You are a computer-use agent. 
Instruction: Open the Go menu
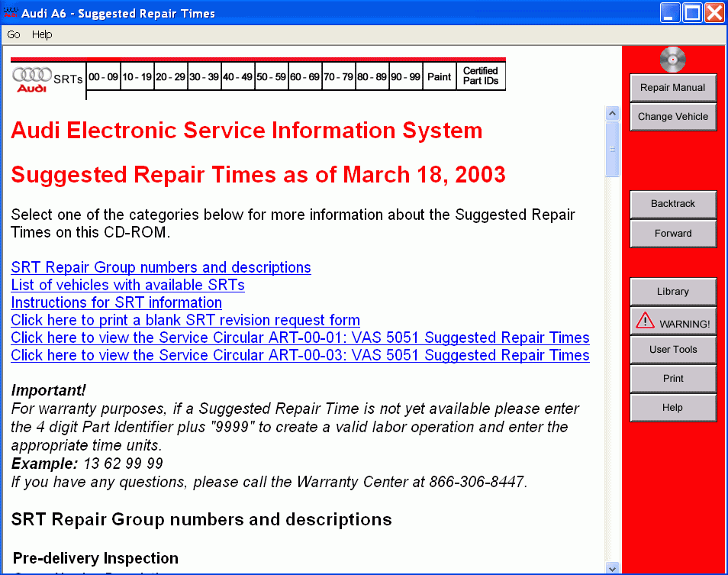14,34
